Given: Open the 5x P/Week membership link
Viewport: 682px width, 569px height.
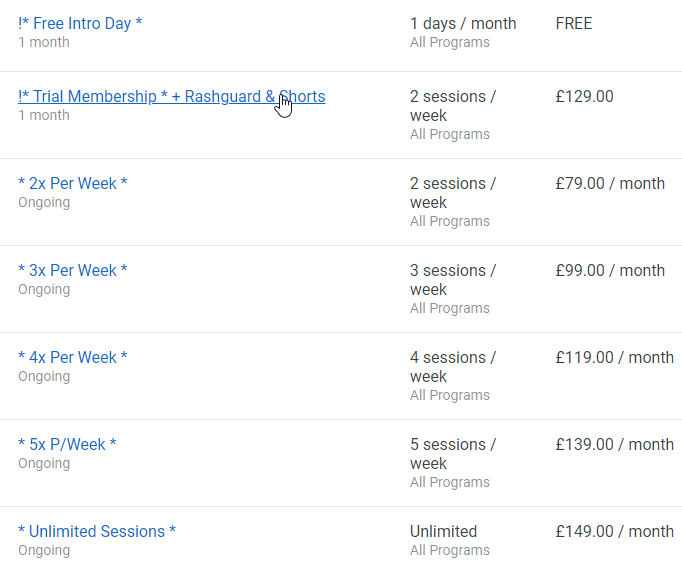Looking at the screenshot, I should pyautogui.click(x=67, y=444).
